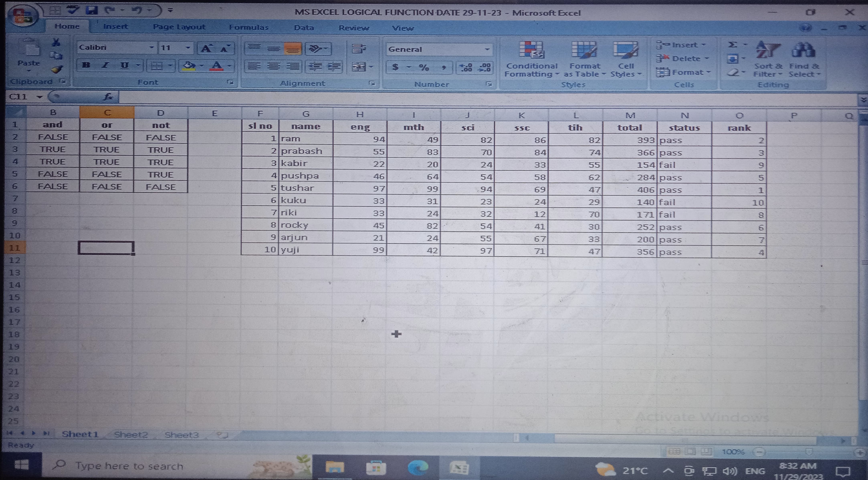This screenshot has width=868, height=480.
Task: Switch to the Sheet2 worksheet tab
Action: coord(131,435)
